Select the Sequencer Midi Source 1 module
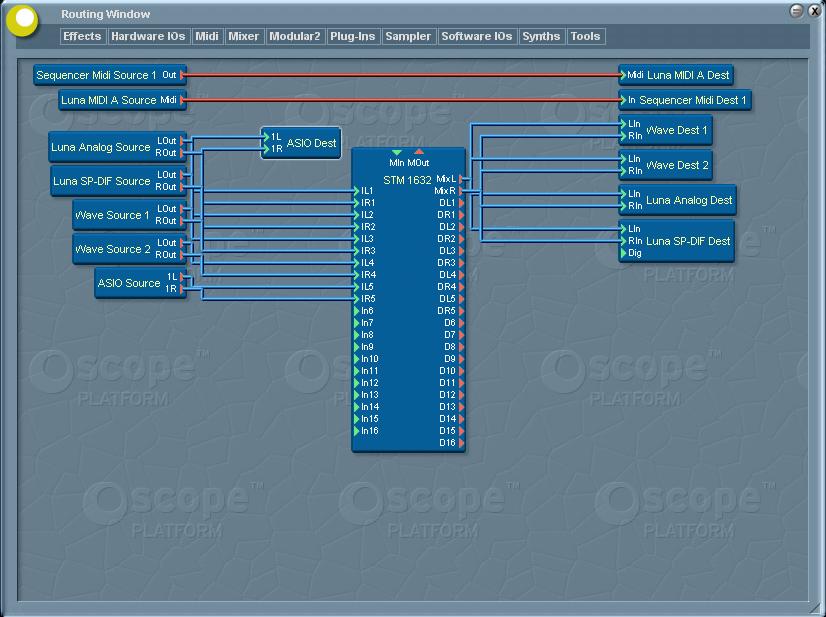826x617 pixels. 110,75
